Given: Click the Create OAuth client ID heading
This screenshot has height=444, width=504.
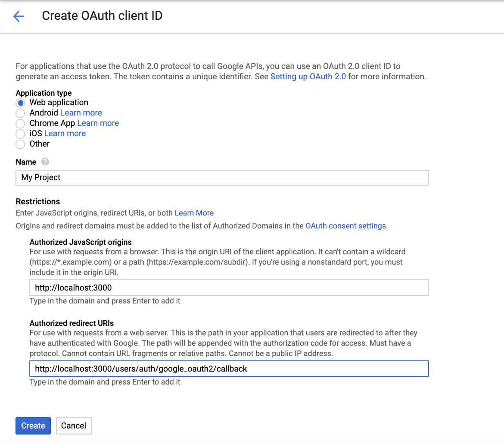Looking at the screenshot, I should [x=102, y=16].
